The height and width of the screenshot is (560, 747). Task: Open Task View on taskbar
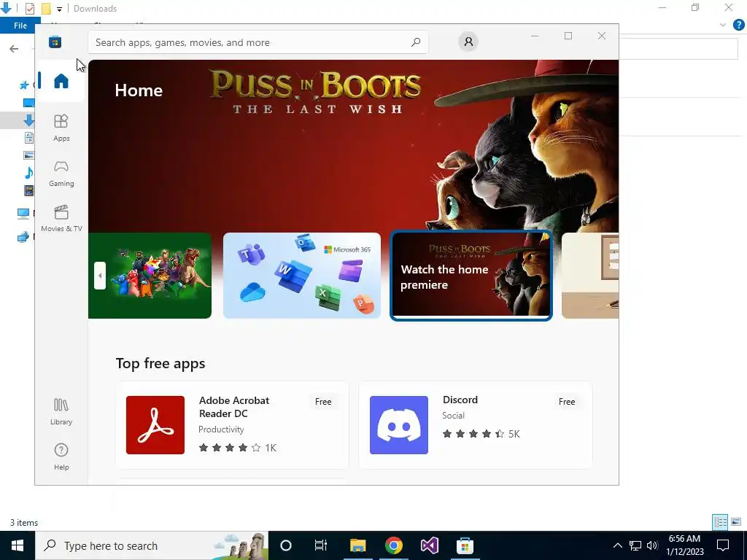click(321, 545)
